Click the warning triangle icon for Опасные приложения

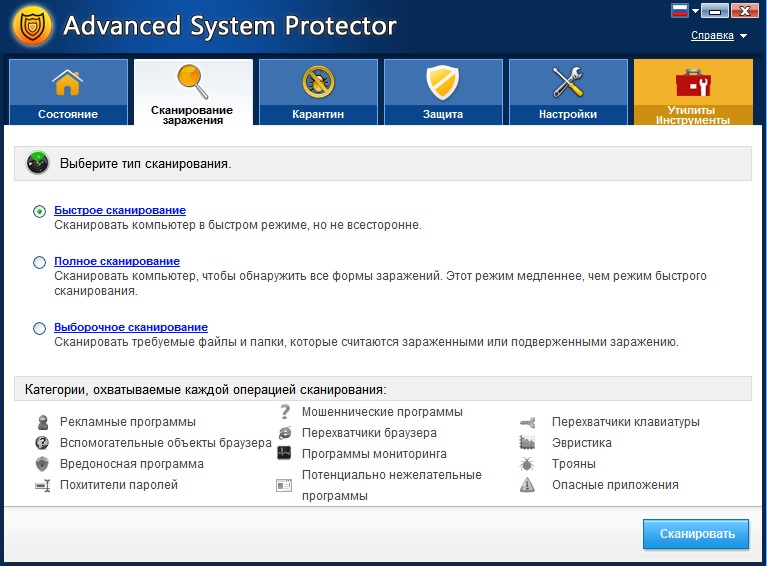527,485
